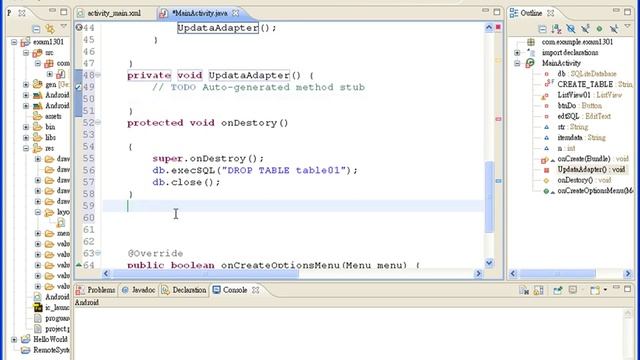Viewport: 640px width, 360px height.
Task: Toggle Link with Editor in Package Explorer
Action: tap(50, 29)
